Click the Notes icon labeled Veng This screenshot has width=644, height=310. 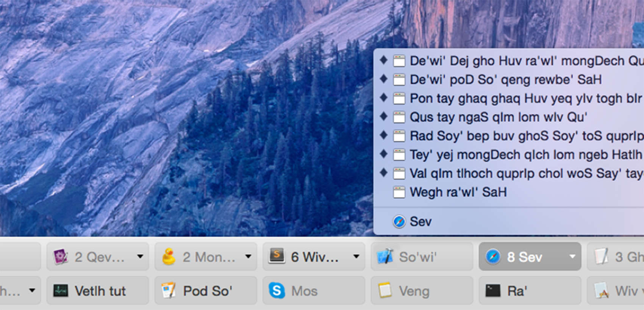pyautogui.click(x=385, y=291)
